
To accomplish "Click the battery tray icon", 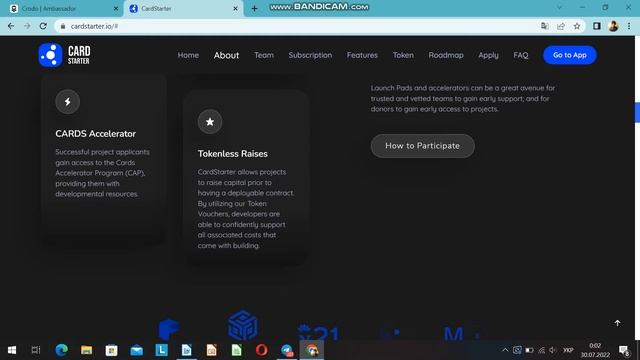I will 529,350.
